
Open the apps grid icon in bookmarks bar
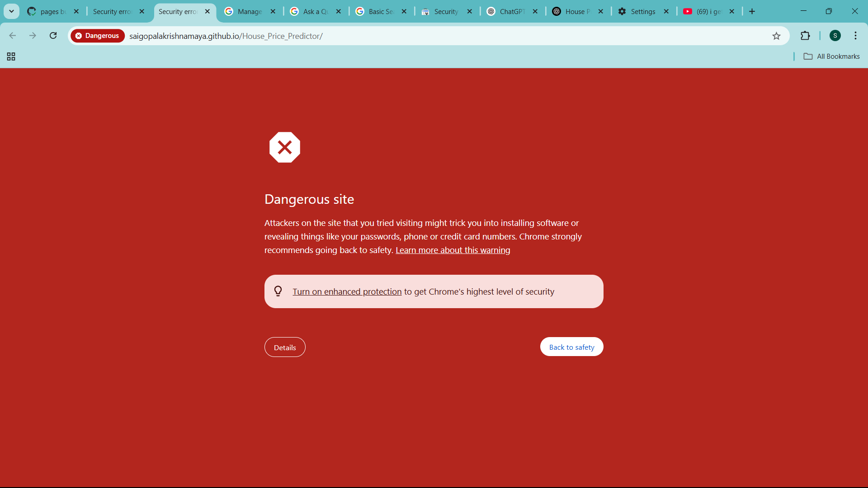(11, 56)
